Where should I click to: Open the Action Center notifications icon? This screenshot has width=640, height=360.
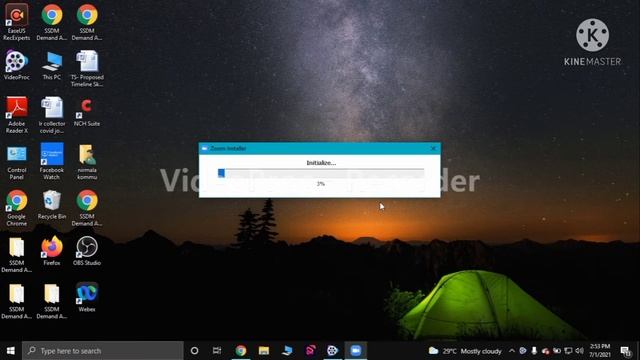point(625,351)
